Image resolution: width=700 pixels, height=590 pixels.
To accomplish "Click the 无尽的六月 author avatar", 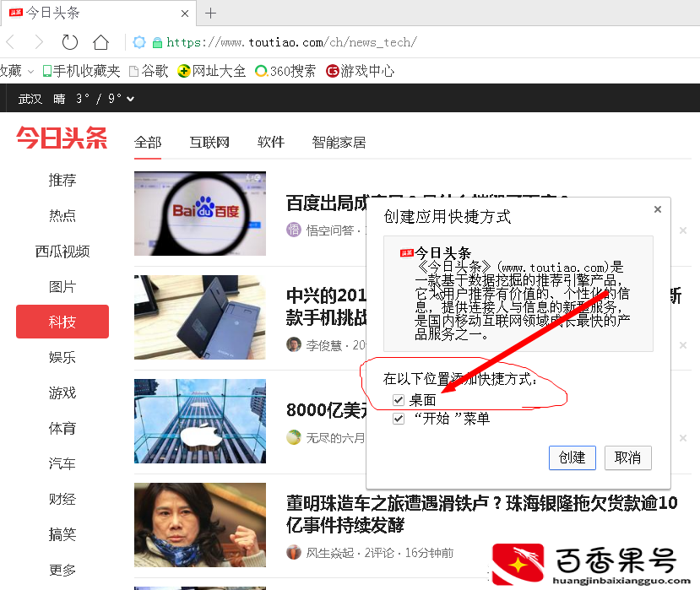I will coord(294,437).
